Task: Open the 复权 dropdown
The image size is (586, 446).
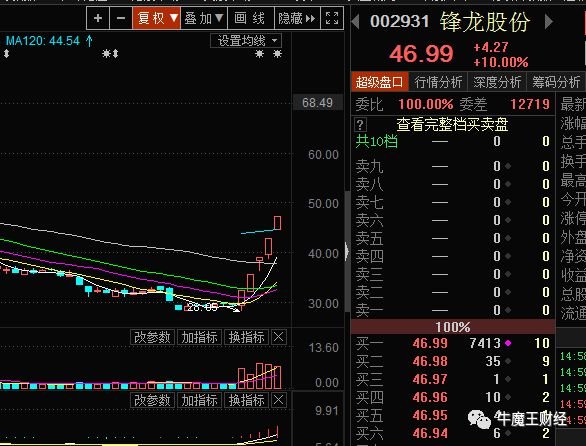Action: point(157,18)
